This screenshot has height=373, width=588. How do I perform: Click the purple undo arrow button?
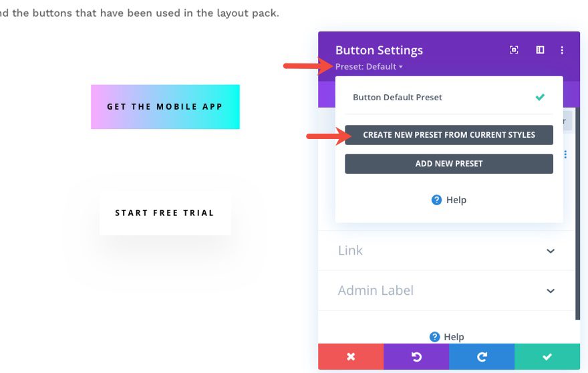point(416,357)
